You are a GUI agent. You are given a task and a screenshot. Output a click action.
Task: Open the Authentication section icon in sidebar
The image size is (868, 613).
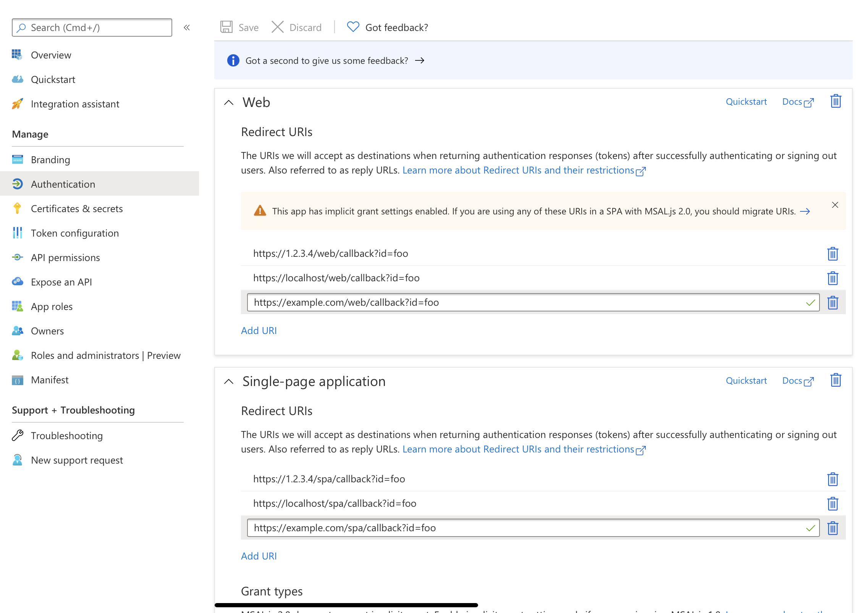coord(18,184)
